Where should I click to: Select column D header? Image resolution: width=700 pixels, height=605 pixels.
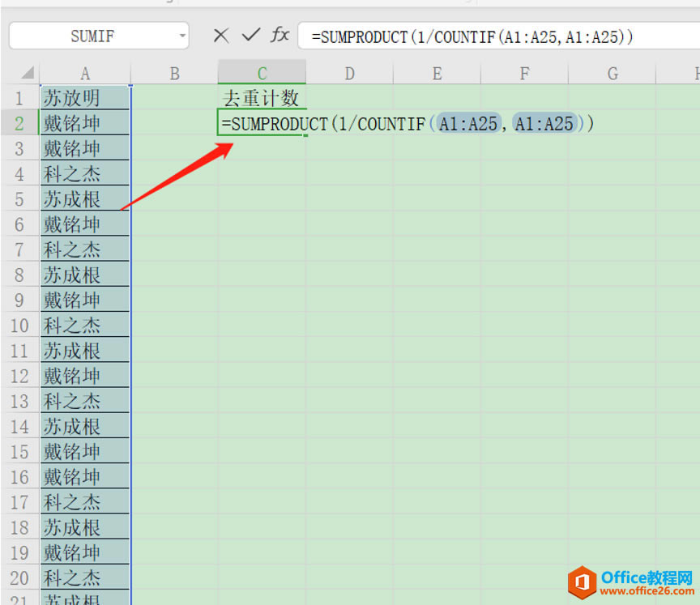[349, 73]
